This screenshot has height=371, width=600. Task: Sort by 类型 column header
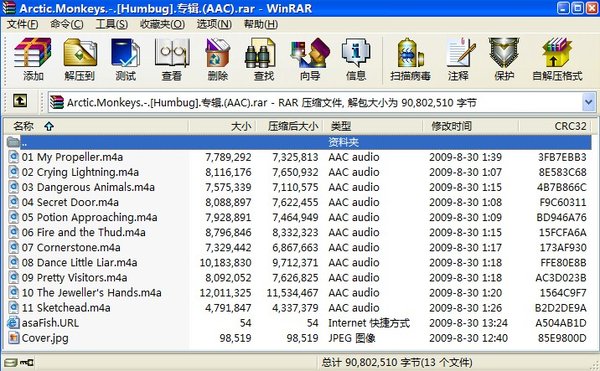pyautogui.click(x=373, y=126)
